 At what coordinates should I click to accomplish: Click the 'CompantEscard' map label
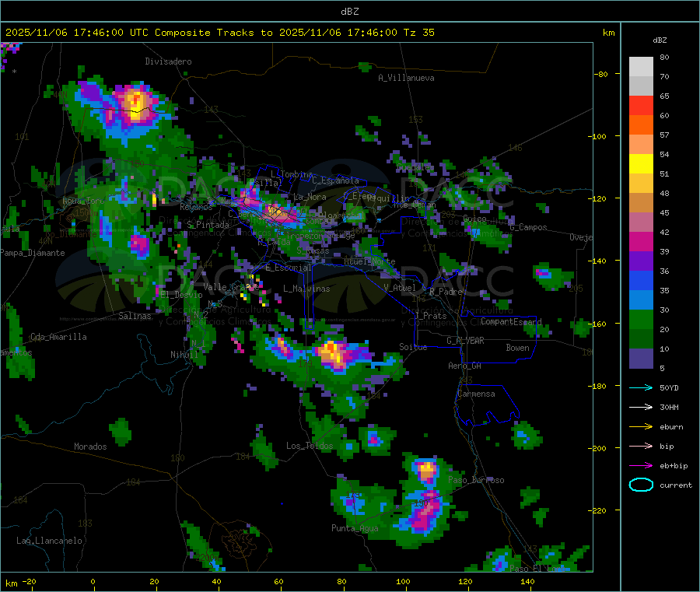(x=511, y=321)
